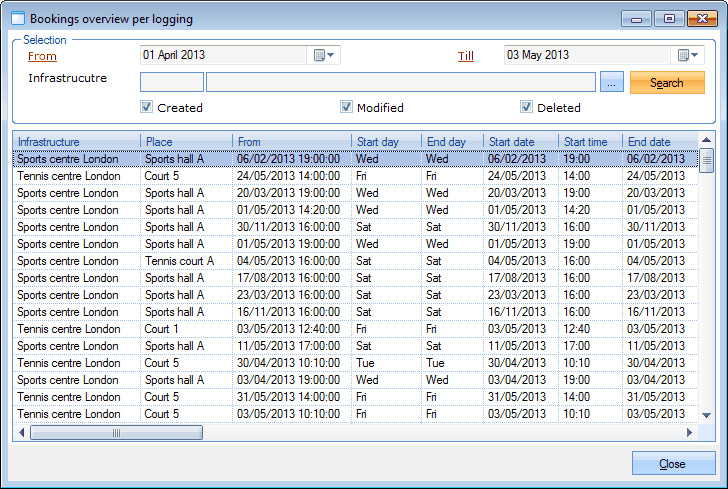Click the horizontal scrollbar left arrow

22,433
